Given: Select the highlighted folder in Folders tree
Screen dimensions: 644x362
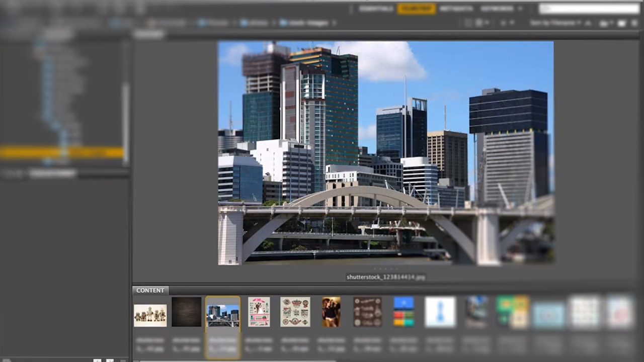Looking at the screenshot, I should pyautogui.click(x=61, y=153).
